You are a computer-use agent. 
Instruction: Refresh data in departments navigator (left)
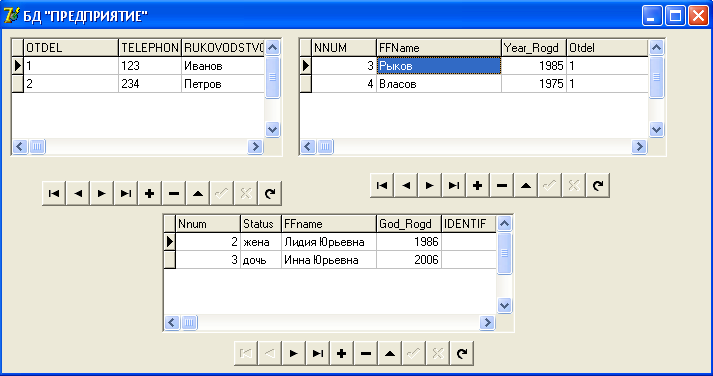coord(270,193)
